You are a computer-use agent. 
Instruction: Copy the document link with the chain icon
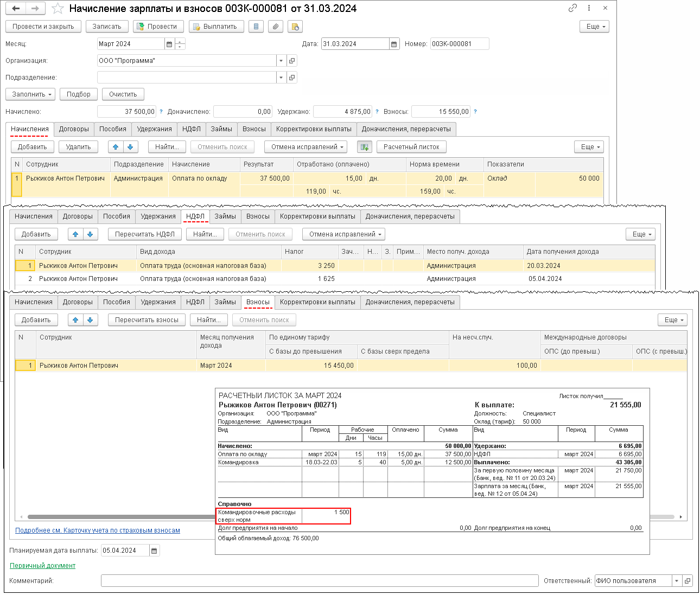pos(572,8)
